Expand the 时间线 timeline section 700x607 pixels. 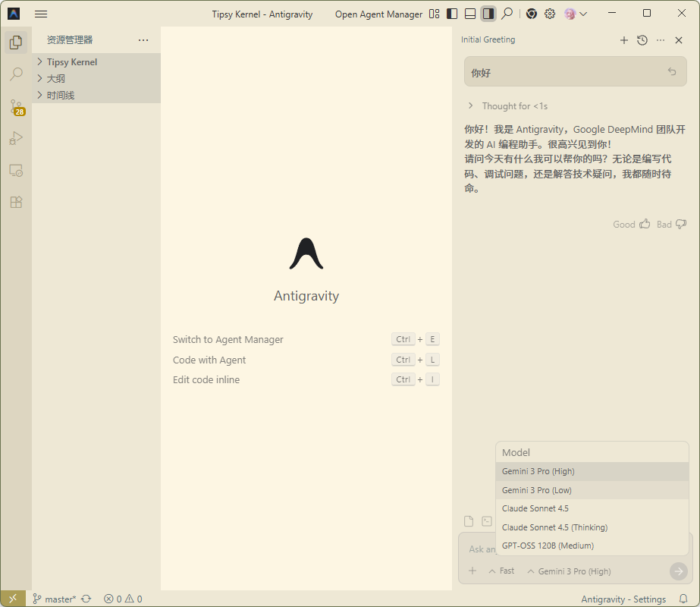click(x=96, y=95)
